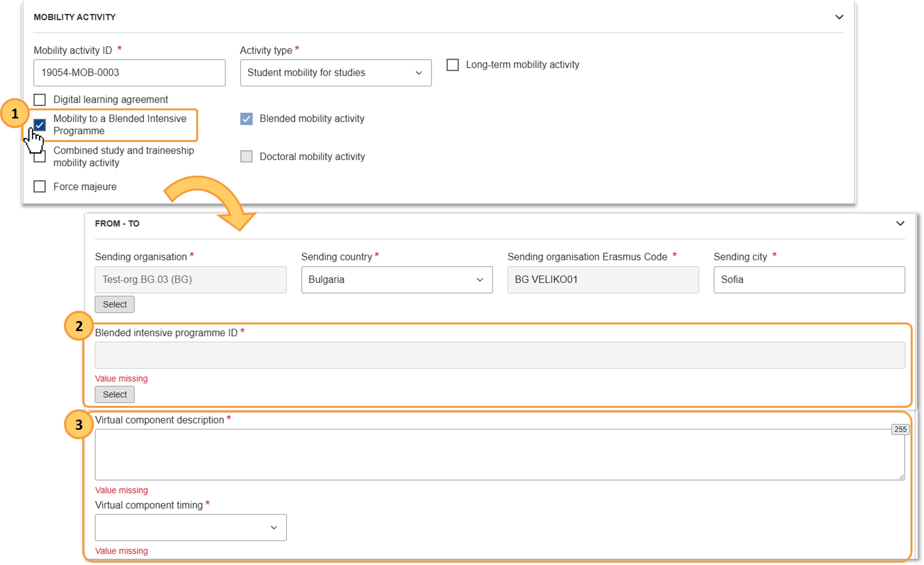The width and height of the screenshot is (924, 565).
Task: Check the Digital learning agreement checkbox
Action: click(40, 100)
